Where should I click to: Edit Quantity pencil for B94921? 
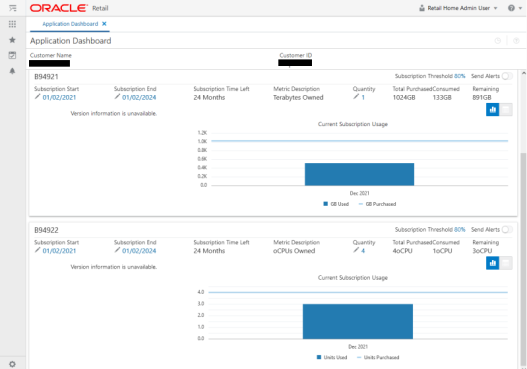pyautogui.click(x=356, y=97)
